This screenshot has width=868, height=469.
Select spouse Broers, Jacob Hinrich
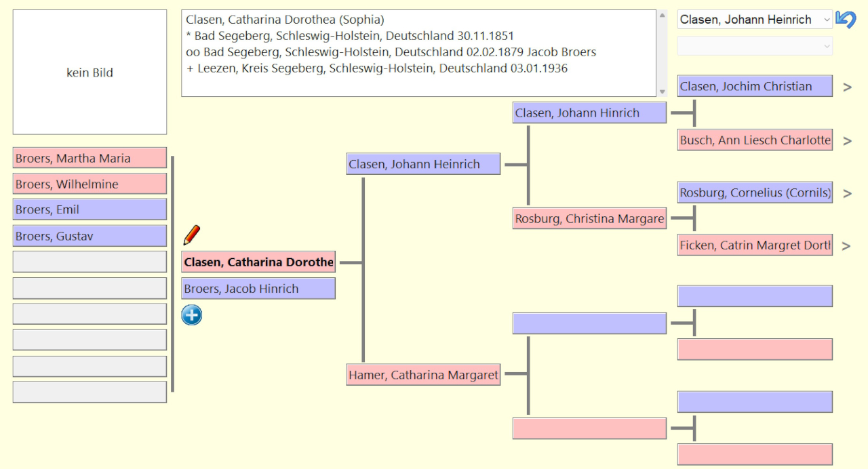258,289
